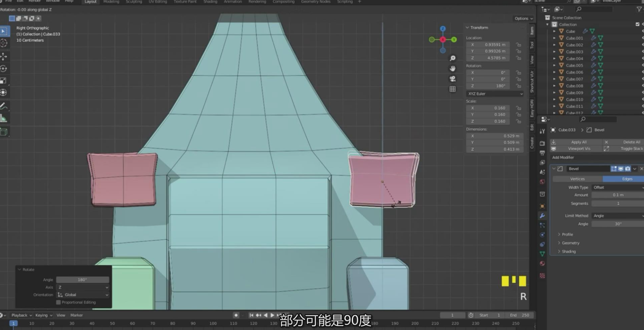This screenshot has width=644, height=330.
Task: Click the Bevel Amount slider field
Action: pyautogui.click(x=618, y=195)
